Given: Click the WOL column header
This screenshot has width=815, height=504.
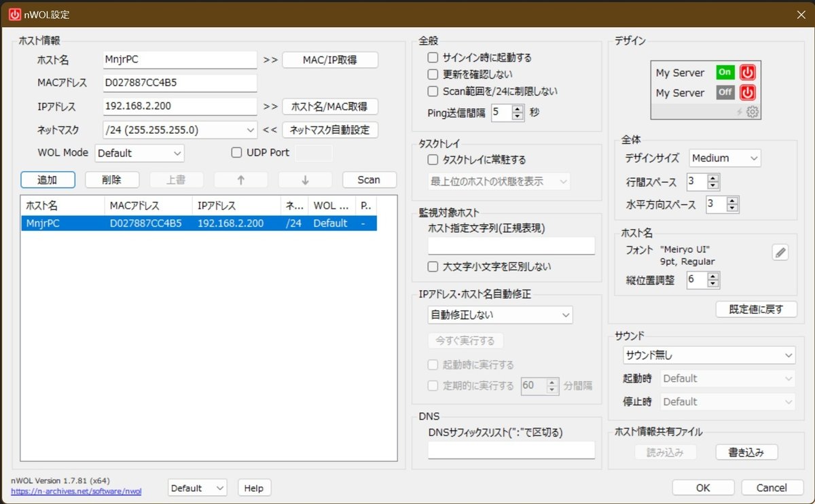Looking at the screenshot, I should (331, 204).
